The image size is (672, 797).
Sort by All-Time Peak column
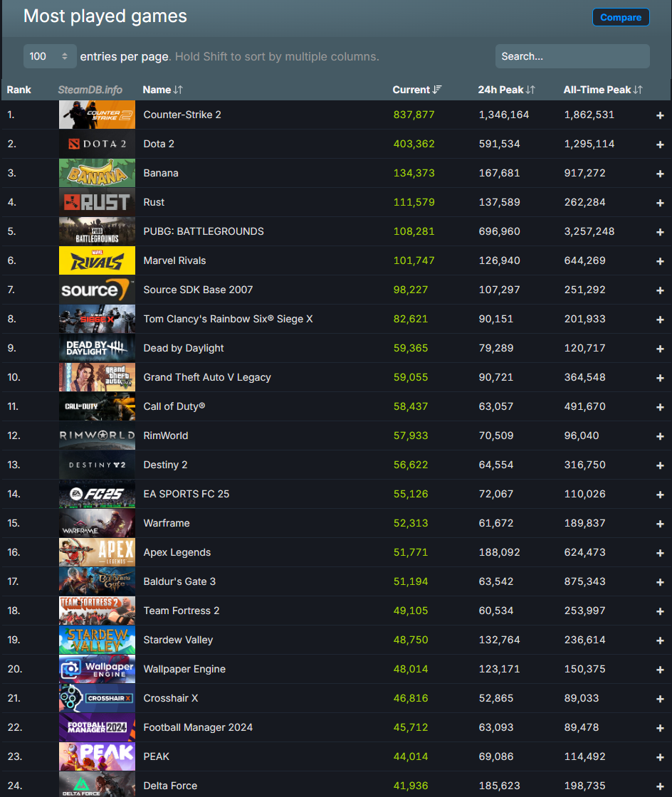tap(603, 90)
